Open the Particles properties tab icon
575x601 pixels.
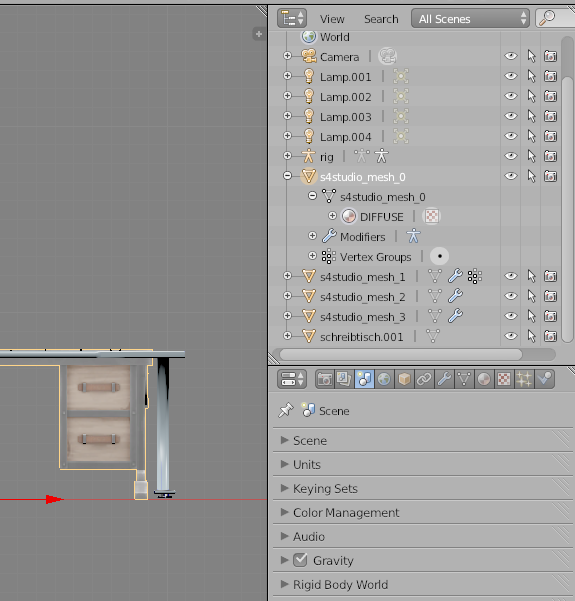coord(524,379)
